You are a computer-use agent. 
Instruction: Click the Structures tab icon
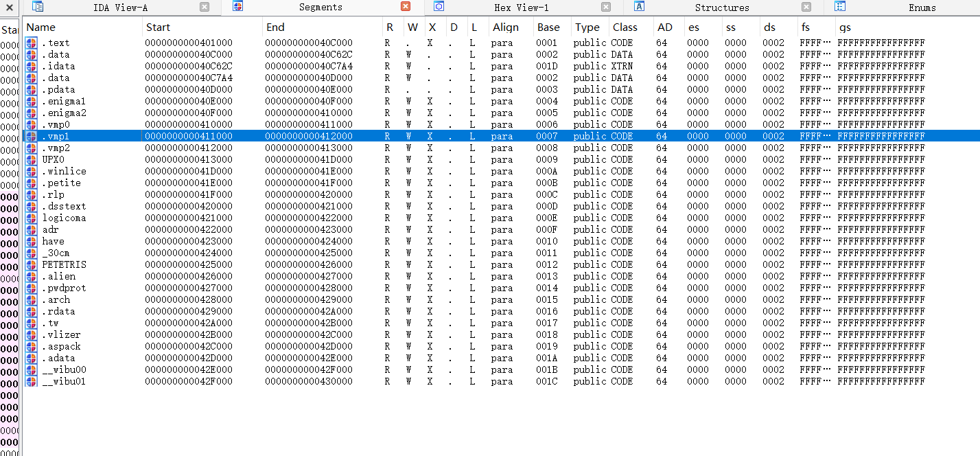pyautogui.click(x=639, y=7)
